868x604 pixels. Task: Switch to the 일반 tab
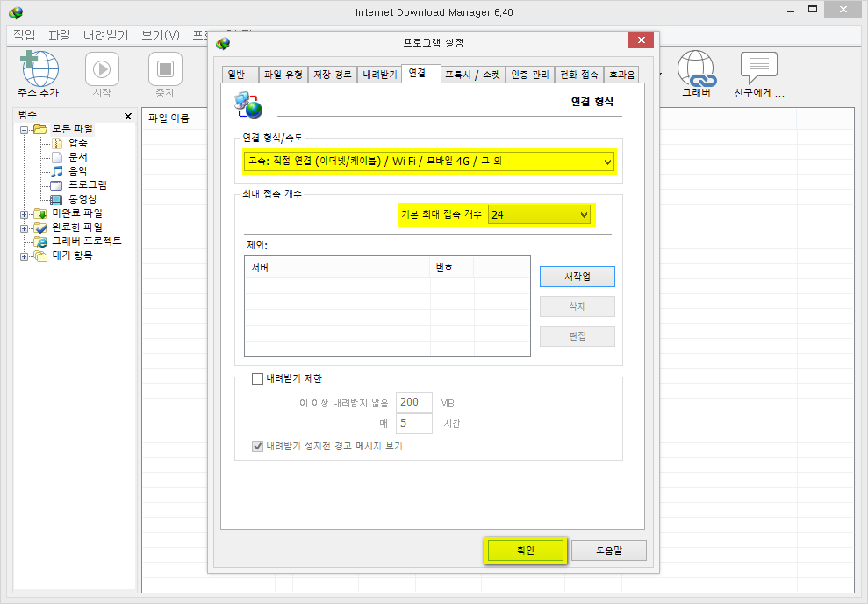pos(240,75)
